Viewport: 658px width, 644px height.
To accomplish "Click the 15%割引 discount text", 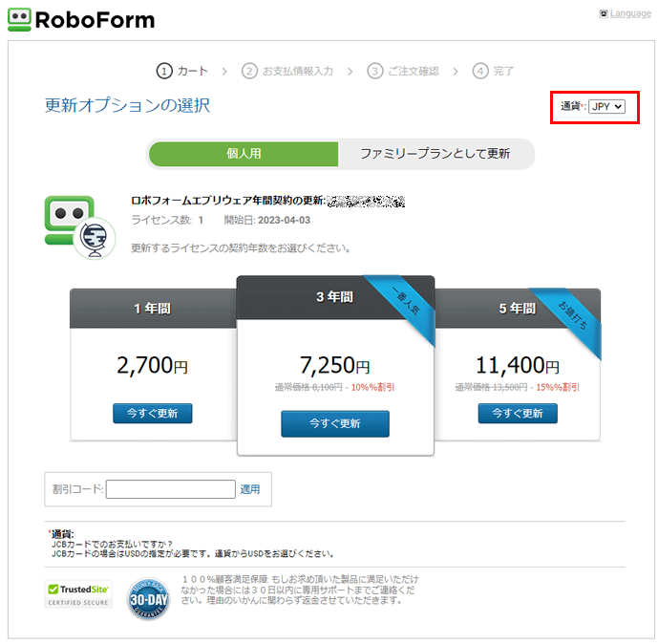I will pos(558,387).
